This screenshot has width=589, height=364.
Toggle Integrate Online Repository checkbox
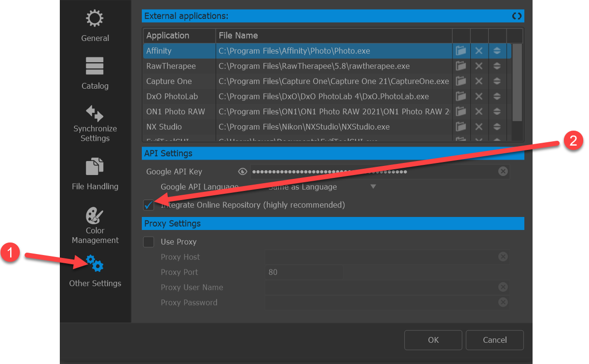(x=149, y=205)
